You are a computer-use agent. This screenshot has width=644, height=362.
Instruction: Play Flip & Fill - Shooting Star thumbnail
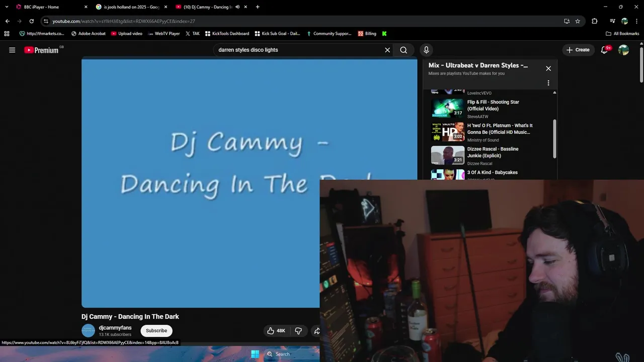click(447, 108)
